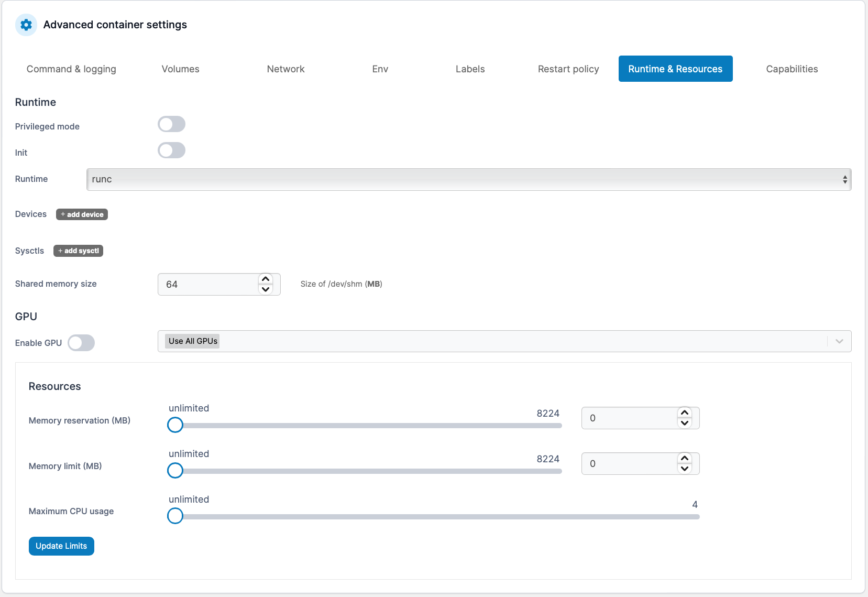Enable Privileged mode
This screenshot has width=868, height=597.
pos(171,124)
